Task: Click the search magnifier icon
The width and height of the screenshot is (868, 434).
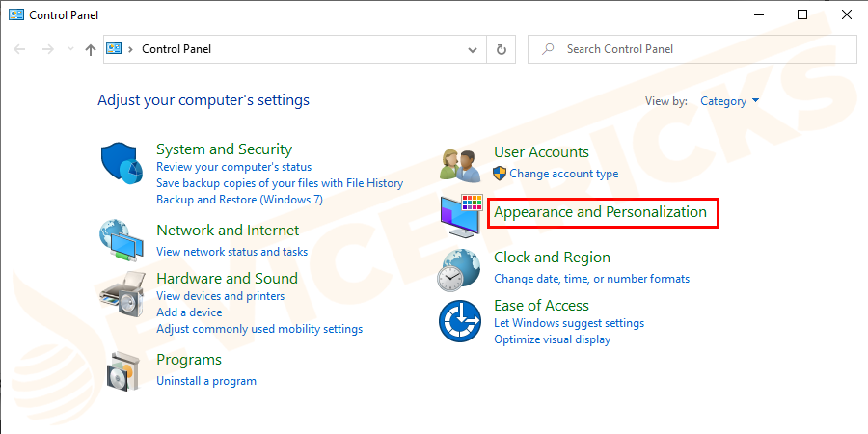Action: tap(548, 49)
